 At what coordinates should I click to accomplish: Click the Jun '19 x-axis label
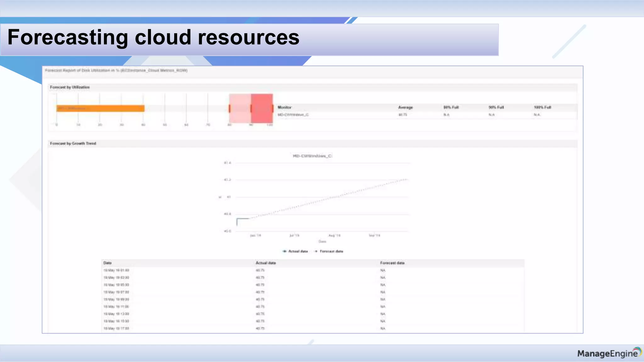[x=255, y=235]
